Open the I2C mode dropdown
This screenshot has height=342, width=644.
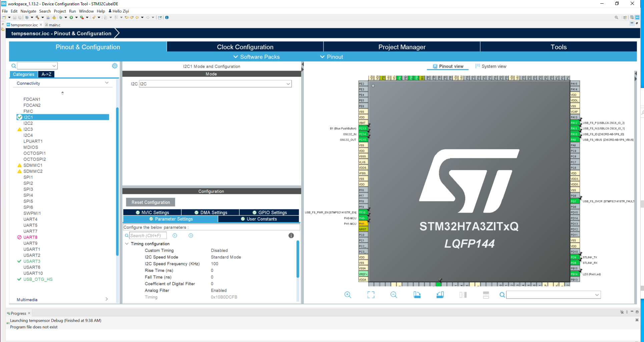pos(215,84)
